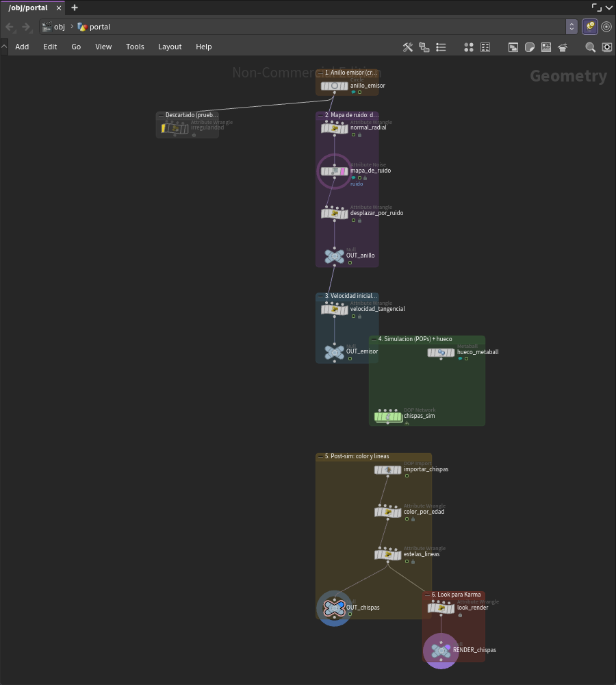Click the table-grid toolbar icon
Screen dimensions: 616x685
tap(485, 47)
